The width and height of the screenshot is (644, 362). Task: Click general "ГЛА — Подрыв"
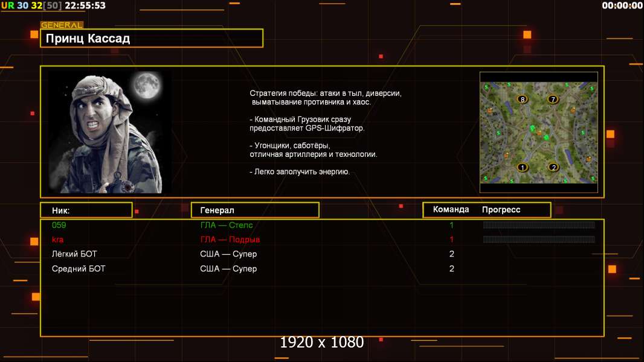(x=230, y=240)
